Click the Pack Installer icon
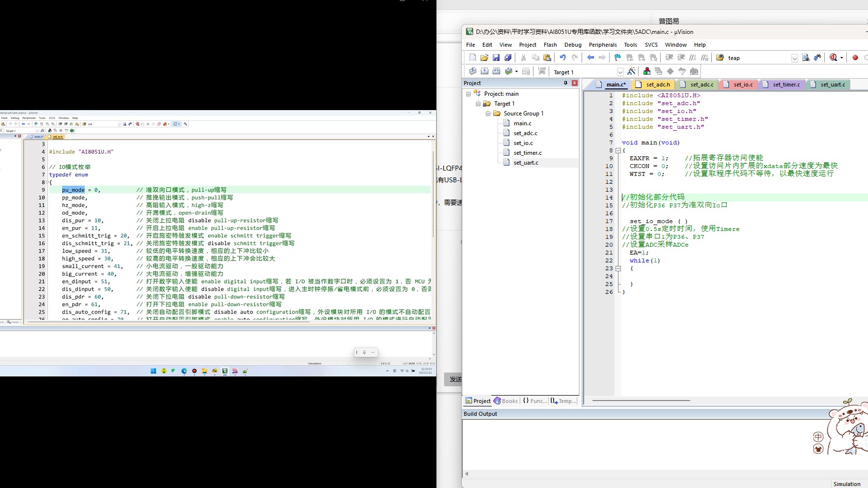Screen dimensions: 868x488 pos(694,71)
